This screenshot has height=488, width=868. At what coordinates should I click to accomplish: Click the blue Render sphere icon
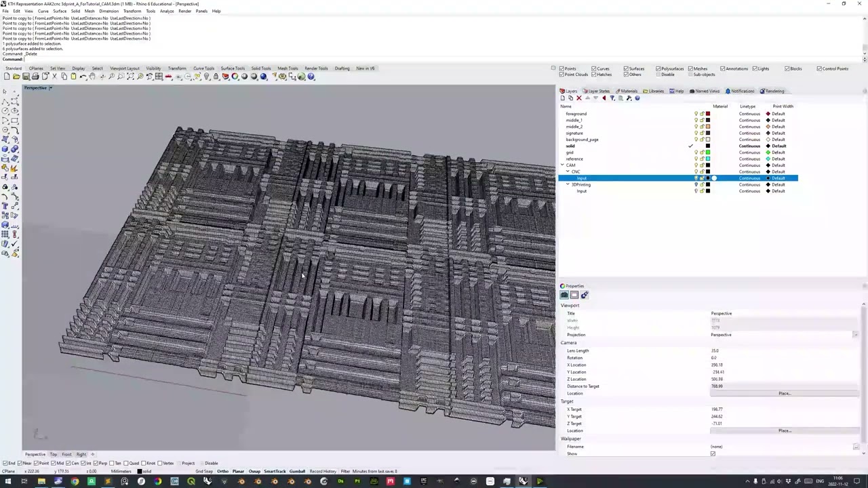pyautogui.click(x=263, y=76)
